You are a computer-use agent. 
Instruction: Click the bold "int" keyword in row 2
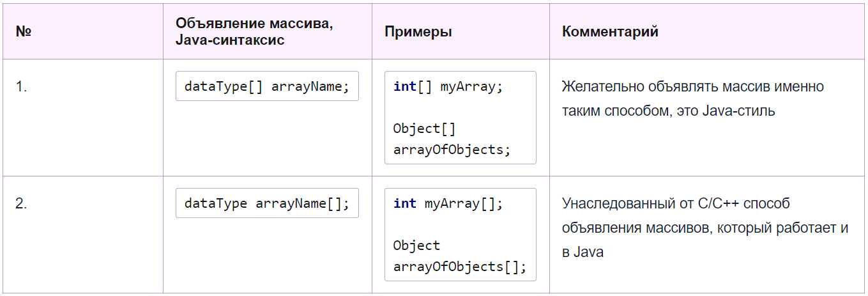point(405,203)
